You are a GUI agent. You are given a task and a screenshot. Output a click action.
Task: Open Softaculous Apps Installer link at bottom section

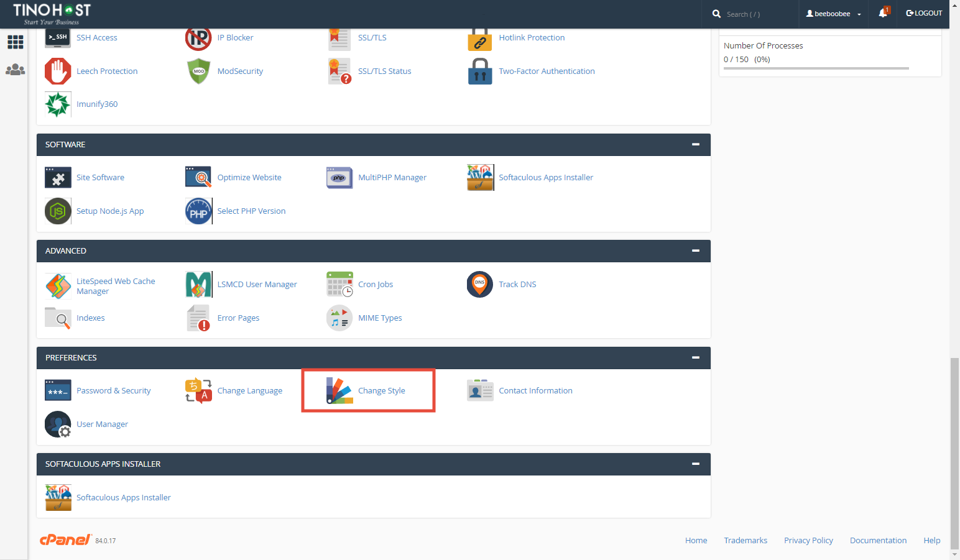click(x=124, y=498)
